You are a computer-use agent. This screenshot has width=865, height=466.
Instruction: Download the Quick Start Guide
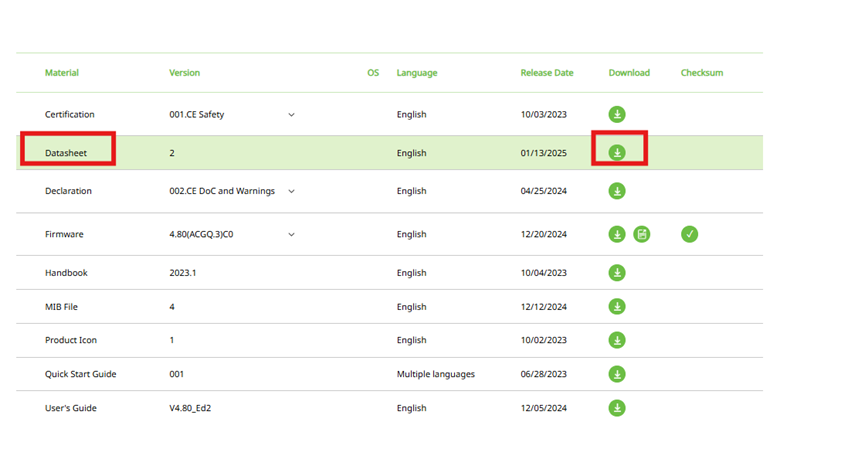617,374
